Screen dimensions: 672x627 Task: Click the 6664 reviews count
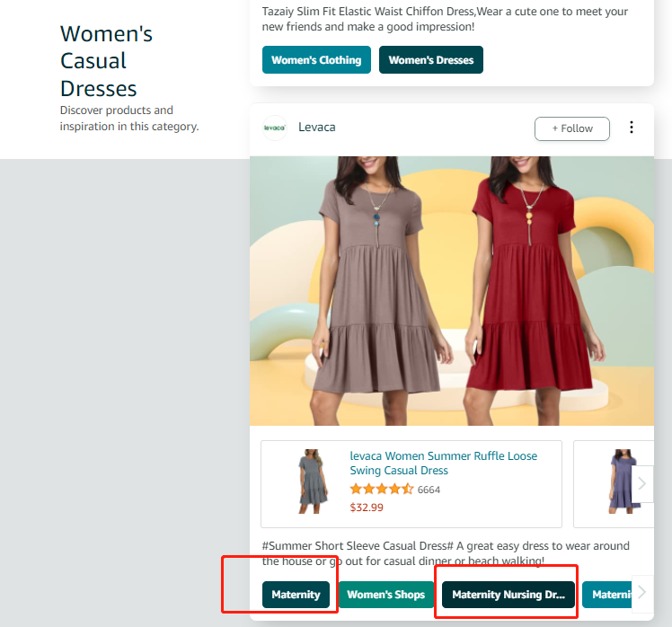coord(429,490)
